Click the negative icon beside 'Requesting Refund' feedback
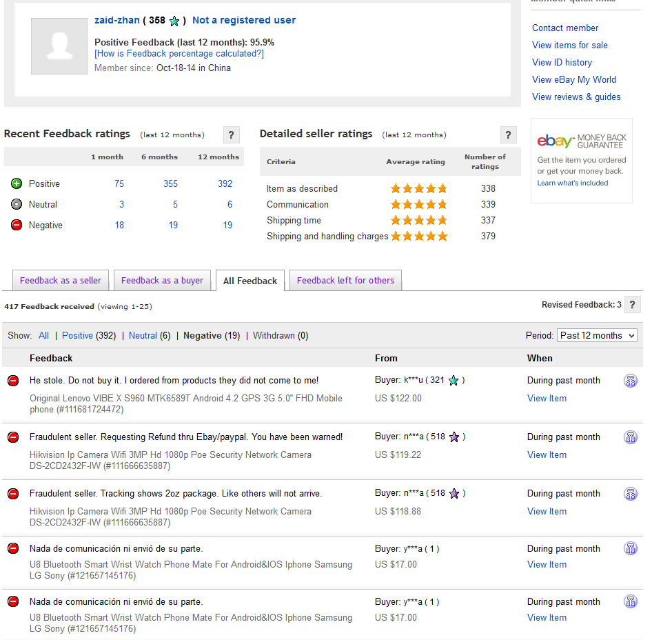672x640 pixels. click(x=13, y=437)
